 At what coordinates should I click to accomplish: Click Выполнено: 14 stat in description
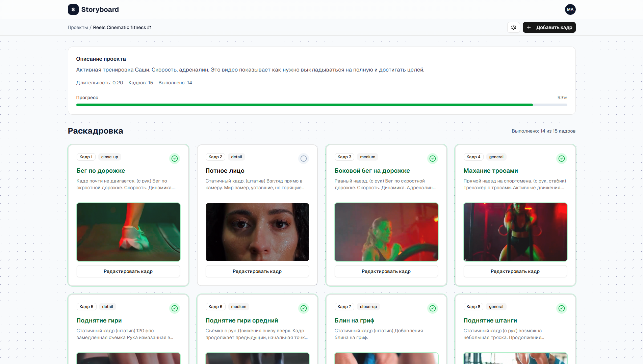tap(175, 83)
